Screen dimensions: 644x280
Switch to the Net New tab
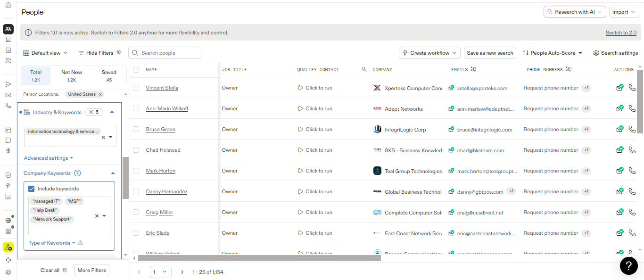click(72, 75)
